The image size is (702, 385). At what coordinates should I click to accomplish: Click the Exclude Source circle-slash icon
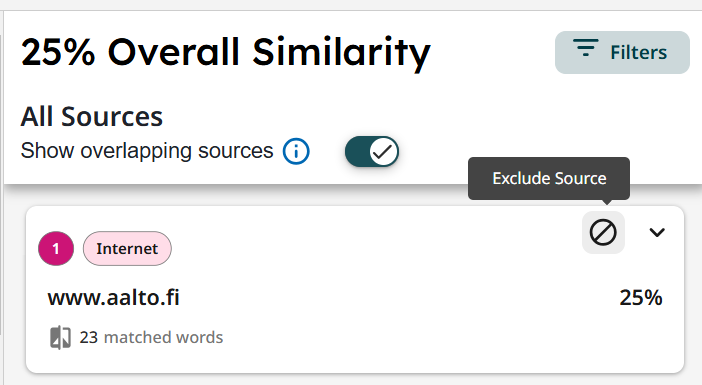pos(603,232)
